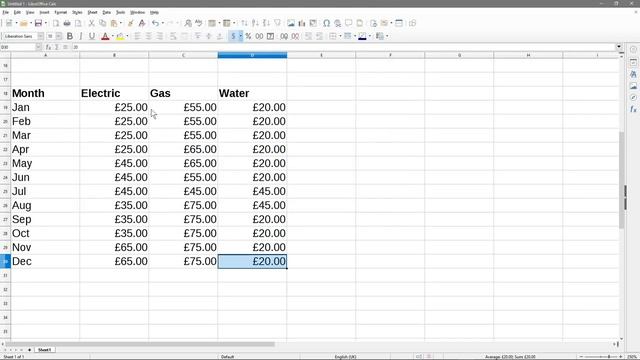Click the Insert image icon
Viewport: 640px width, 360px height.
point(291,23)
